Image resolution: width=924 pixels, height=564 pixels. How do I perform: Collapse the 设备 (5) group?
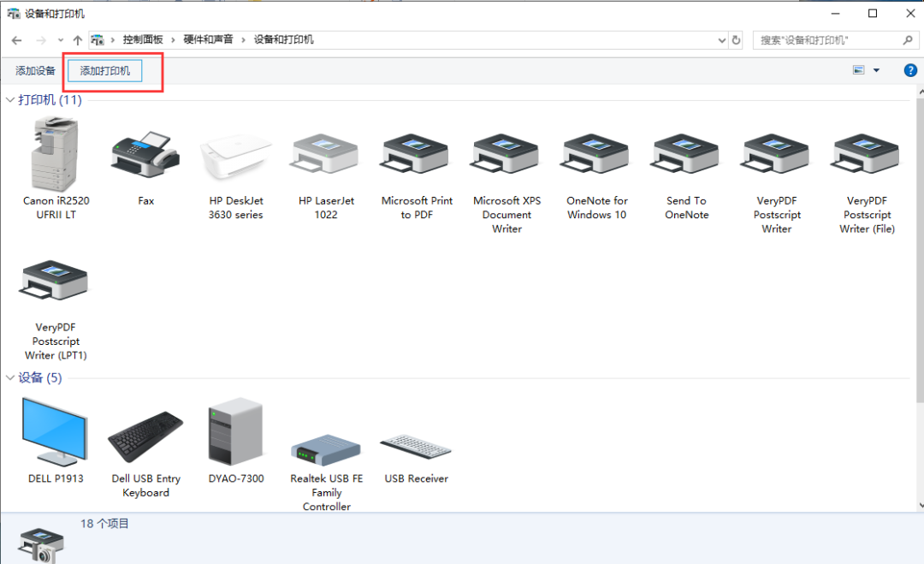click(x=10, y=377)
